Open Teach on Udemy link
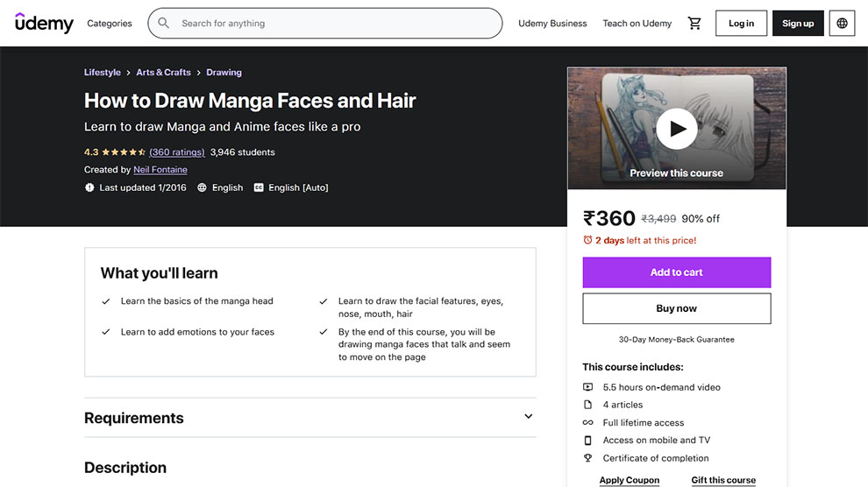This screenshot has width=868, height=487. click(x=637, y=24)
